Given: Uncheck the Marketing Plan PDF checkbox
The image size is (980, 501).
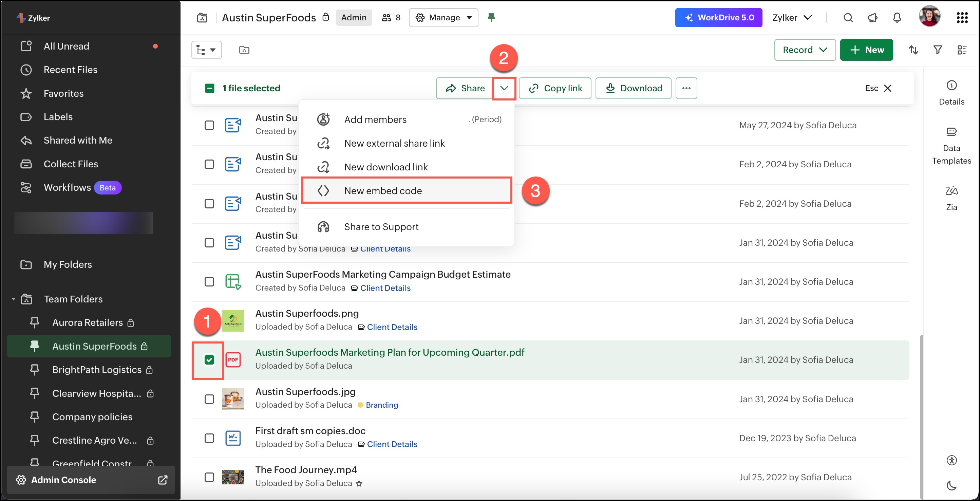Looking at the screenshot, I should click(209, 360).
